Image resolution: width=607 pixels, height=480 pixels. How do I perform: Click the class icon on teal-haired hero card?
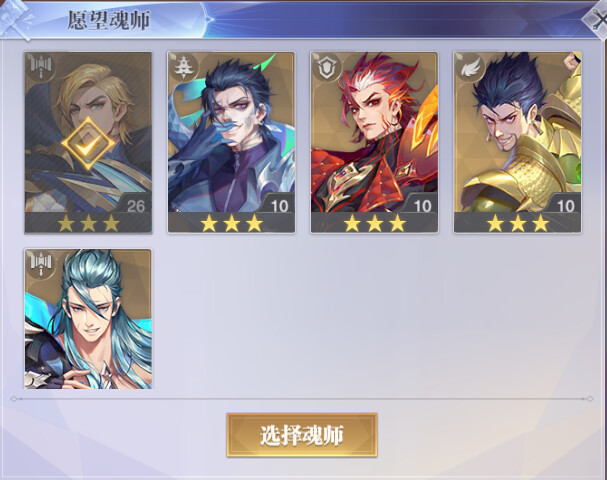[x=41, y=264]
